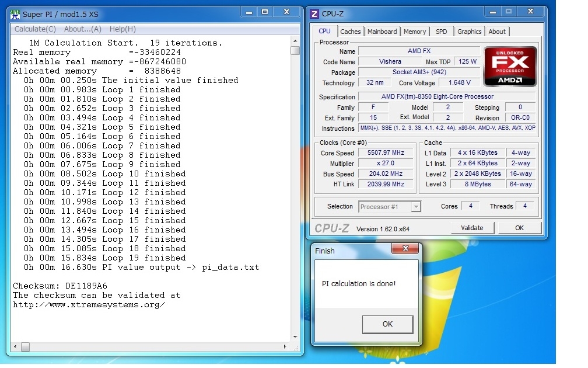Open the Help(H) menu
The width and height of the screenshot is (588, 368).
tap(123, 29)
